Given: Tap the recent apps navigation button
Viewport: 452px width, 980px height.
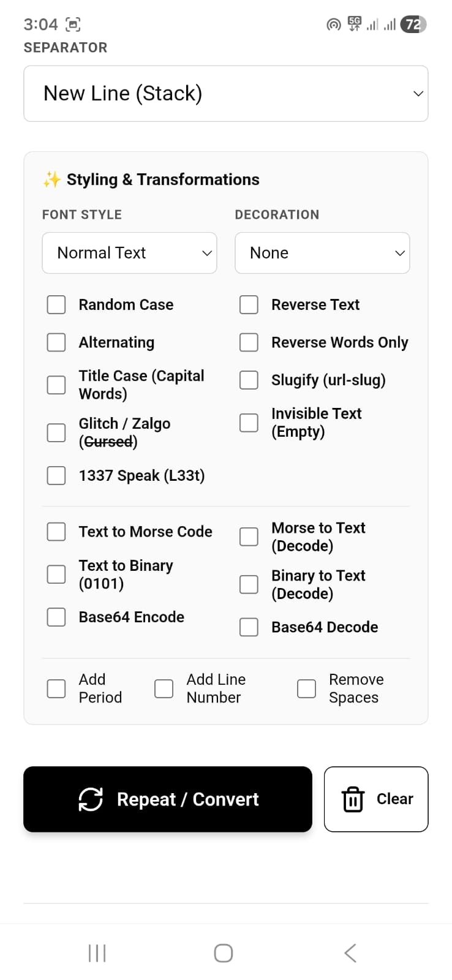Looking at the screenshot, I should point(97,952).
